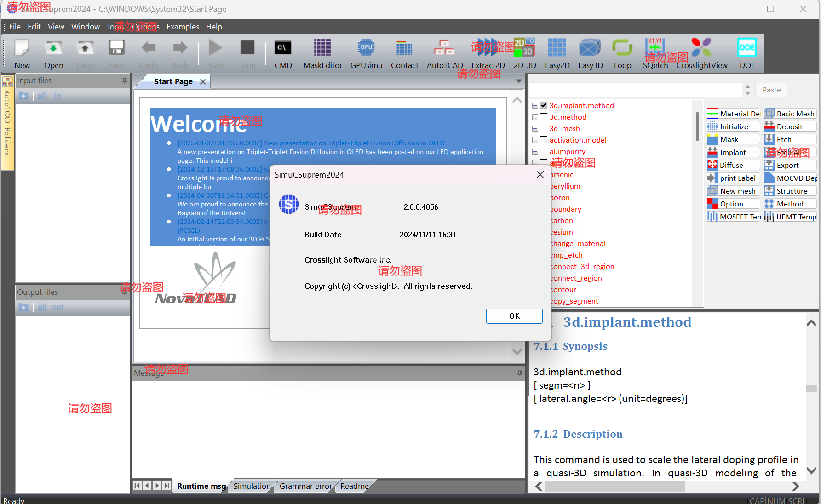Open the Help menu
821x504 pixels.
(x=214, y=27)
